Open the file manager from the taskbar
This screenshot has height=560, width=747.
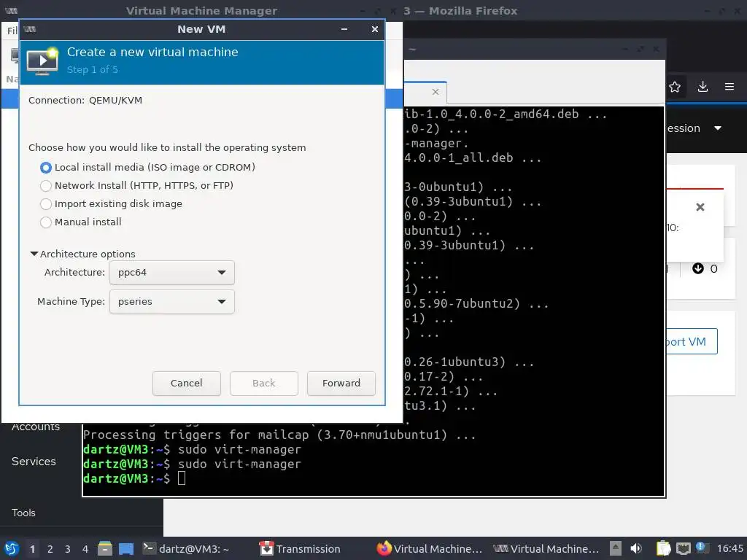105,548
